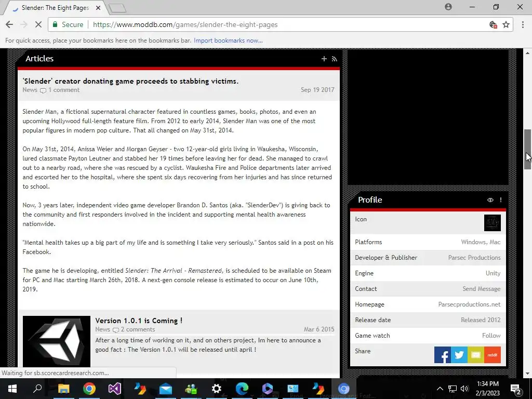Open the 2 comments link
This screenshot has height=399, width=532.
tap(138, 329)
